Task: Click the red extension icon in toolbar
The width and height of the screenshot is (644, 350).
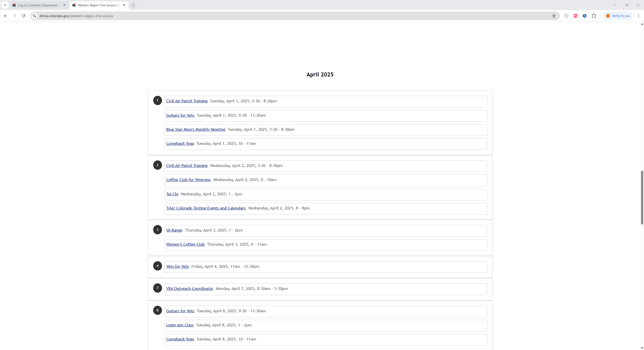Action: point(576,16)
